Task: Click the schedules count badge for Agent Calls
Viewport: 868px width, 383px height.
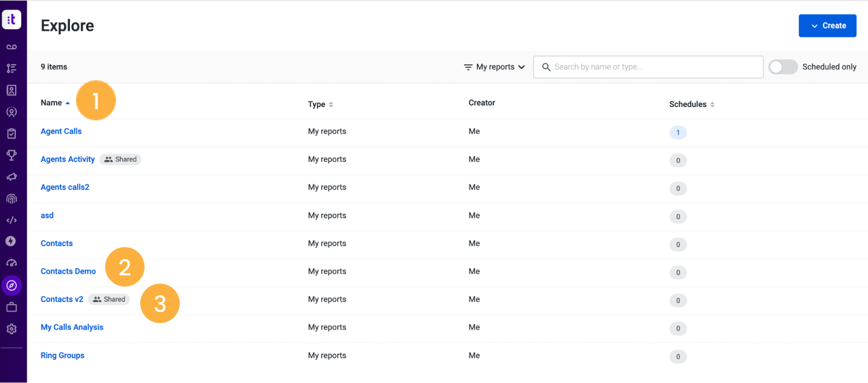Action: pyautogui.click(x=678, y=132)
